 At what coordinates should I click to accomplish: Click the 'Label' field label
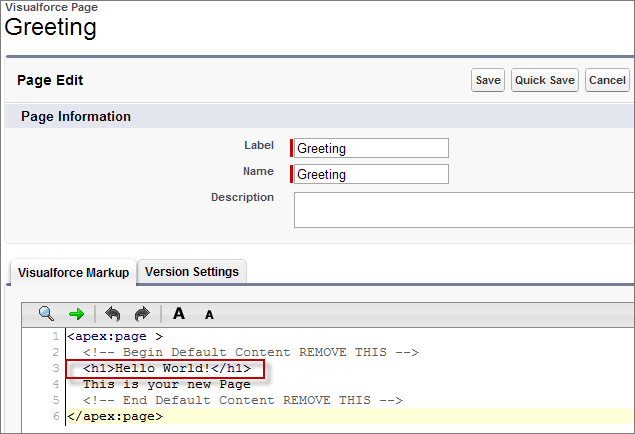(x=259, y=145)
